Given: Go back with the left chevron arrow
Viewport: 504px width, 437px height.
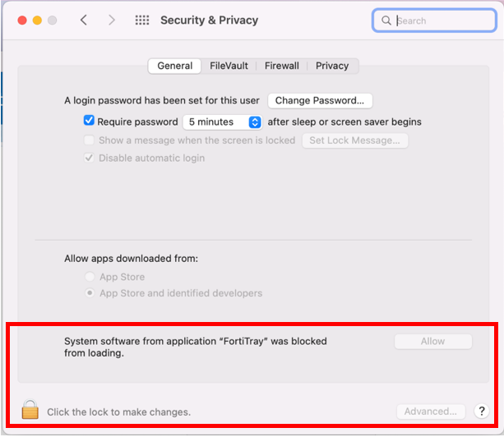Looking at the screenshot, I should 84,21.
